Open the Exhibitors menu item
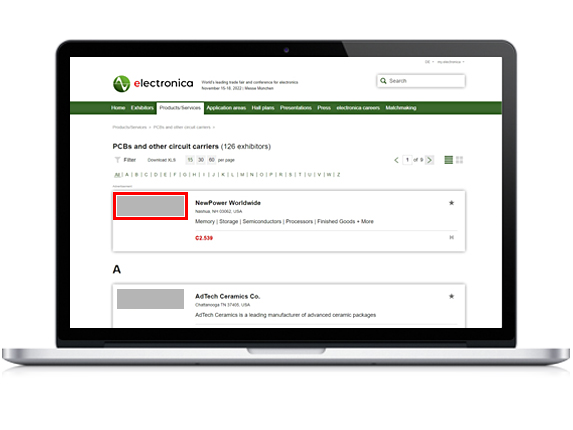Screen dimensions: 573x430 (142, 108)
